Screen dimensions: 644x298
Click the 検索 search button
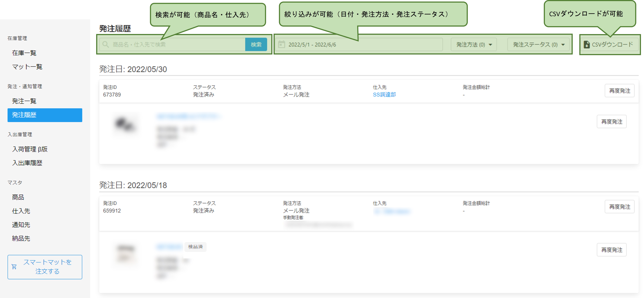tap(256, 44)
